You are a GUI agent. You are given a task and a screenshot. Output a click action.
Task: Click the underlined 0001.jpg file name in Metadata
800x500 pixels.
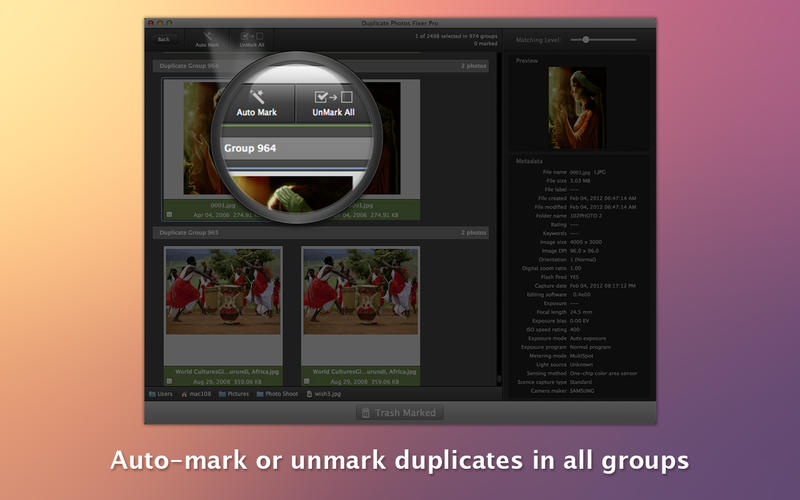[x=580, y=173]
